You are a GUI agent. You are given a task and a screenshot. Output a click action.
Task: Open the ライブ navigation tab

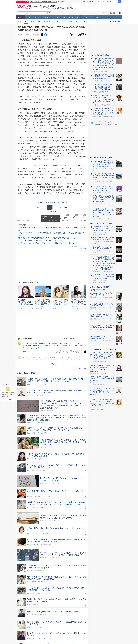(37, 17)
